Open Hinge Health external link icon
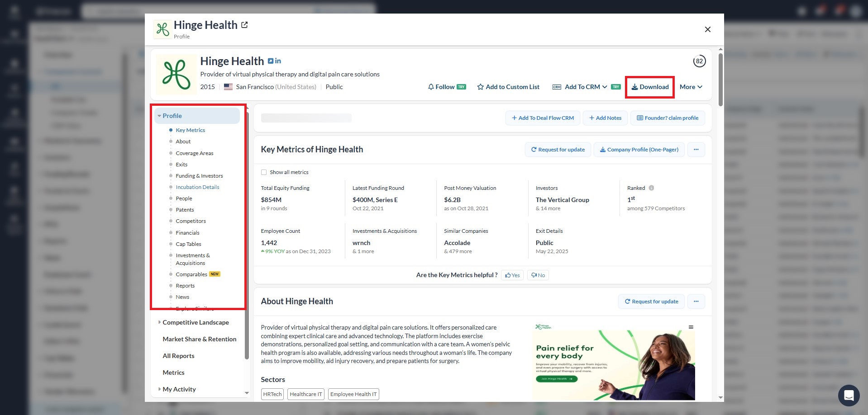Screen dimensions: 868x415 (x=244, y=25)
